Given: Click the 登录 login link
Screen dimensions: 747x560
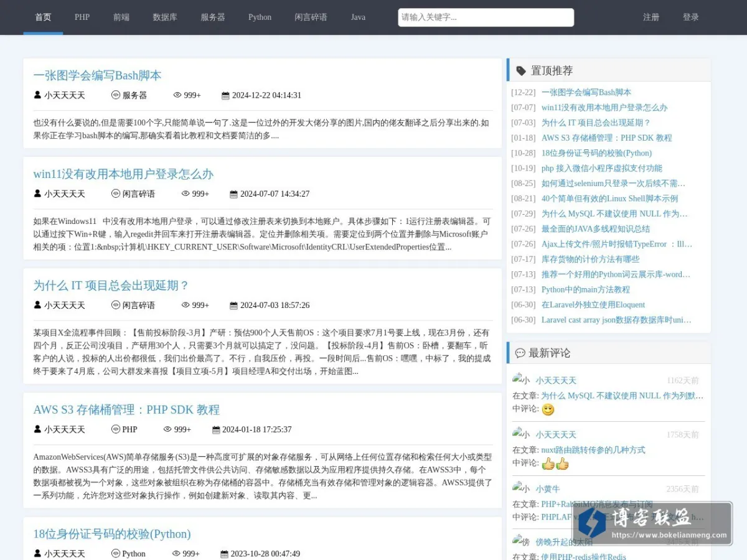Looking at the screenshot, I should [x=691, y=17].
